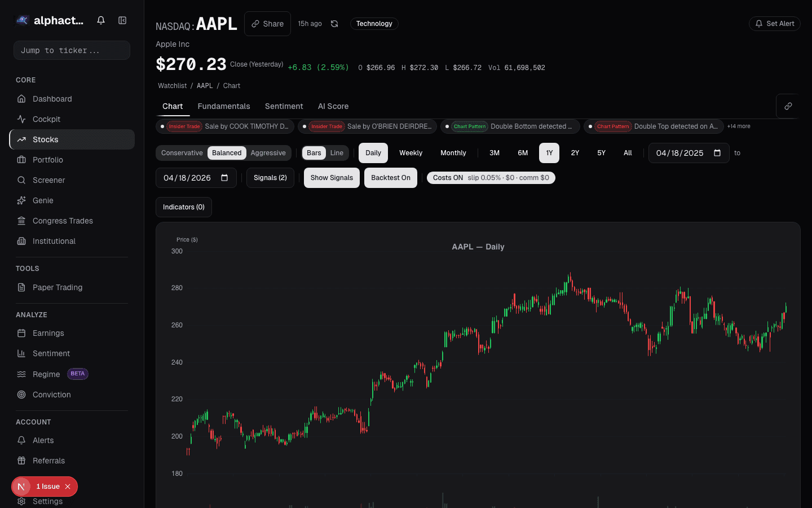Viewport: 812px width, 508px height.
Task: Click the 04/18/2026 end date field
Action: click(x=196, y=178)
